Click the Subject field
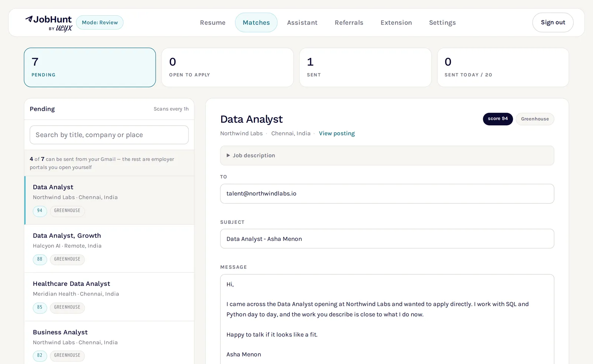The image size is (593, 364). click(x=387, y=239)
